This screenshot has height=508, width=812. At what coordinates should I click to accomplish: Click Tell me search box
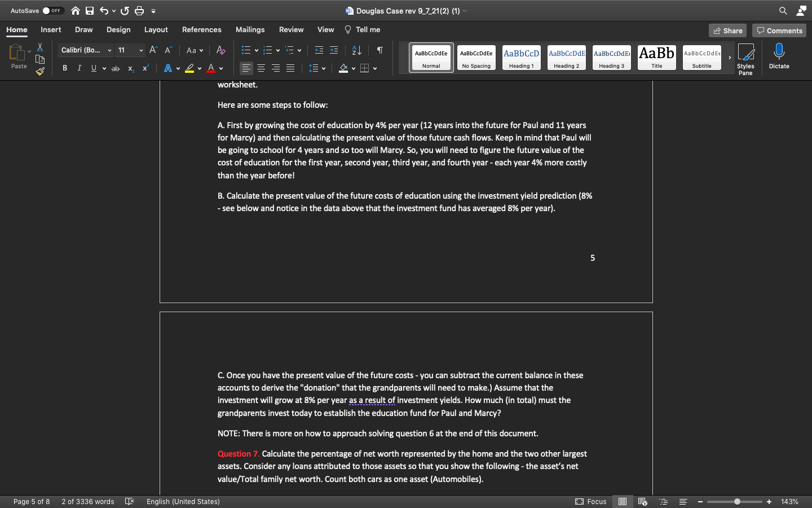pyautogui.click(x=363, y=30)
